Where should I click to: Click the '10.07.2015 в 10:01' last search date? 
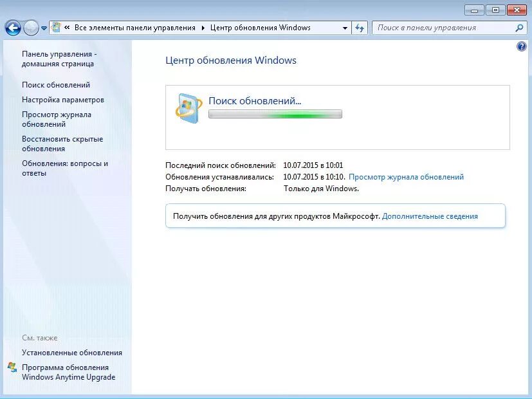click(x=313, y=165)
